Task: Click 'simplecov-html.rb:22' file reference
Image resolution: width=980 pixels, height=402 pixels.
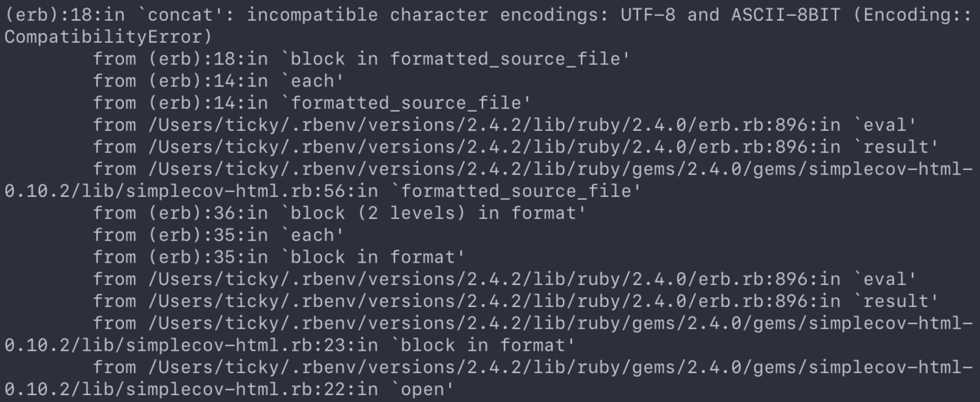Action: click(231, 388)
